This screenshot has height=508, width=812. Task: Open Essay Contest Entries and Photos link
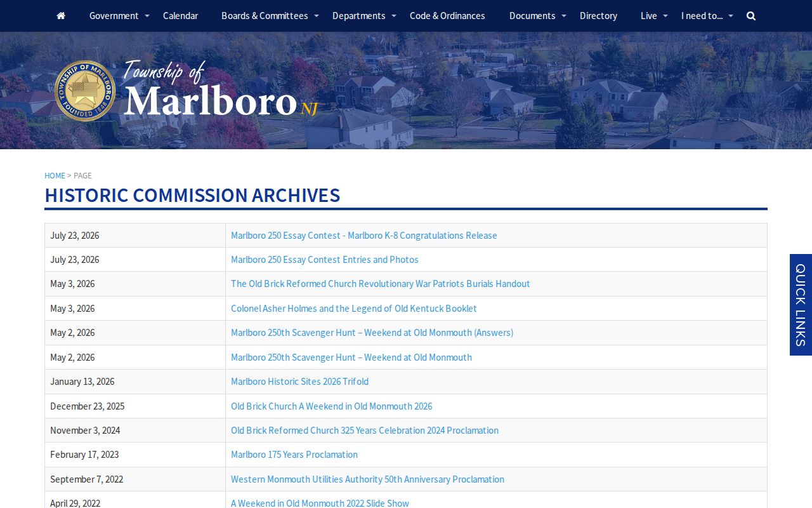click(x=325, y=260)
